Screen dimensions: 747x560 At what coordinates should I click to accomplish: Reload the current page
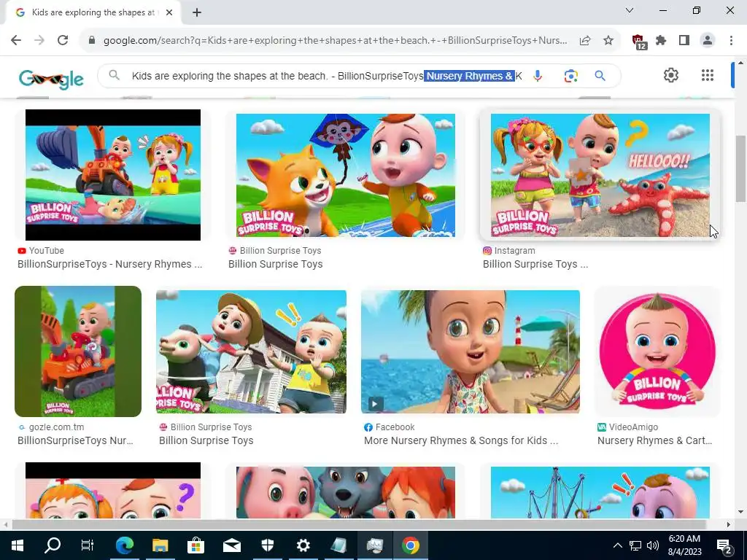pyautogui.click(x=63, y=41)
